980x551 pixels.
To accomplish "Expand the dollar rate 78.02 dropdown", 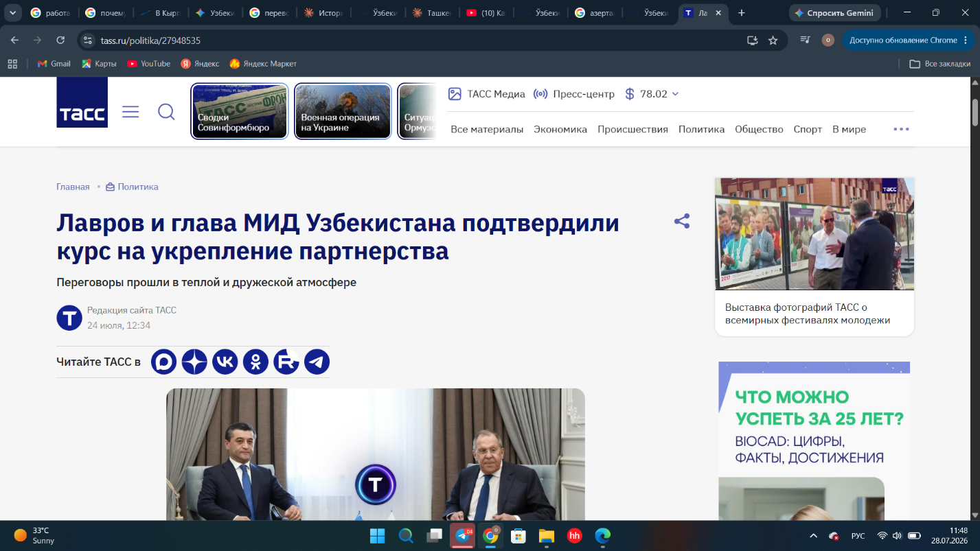I will click(x=652, y=94).
